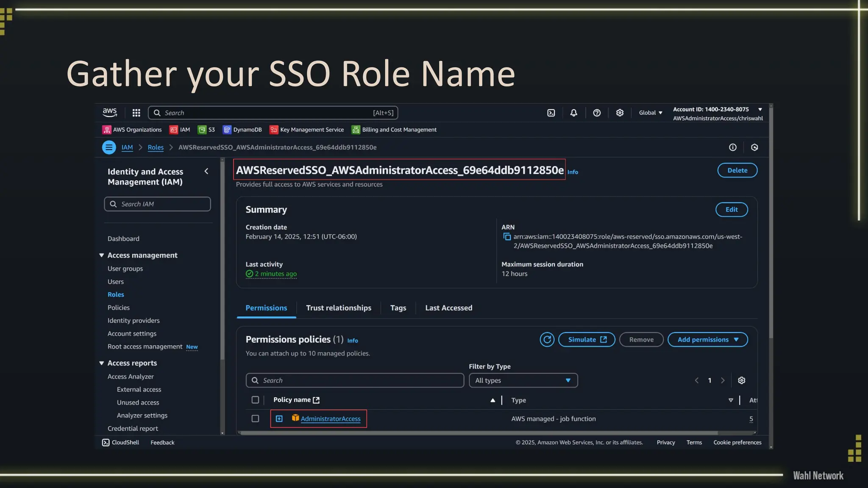
Task: Switch to the Permissions tab
Action: [x=266, y=308]
